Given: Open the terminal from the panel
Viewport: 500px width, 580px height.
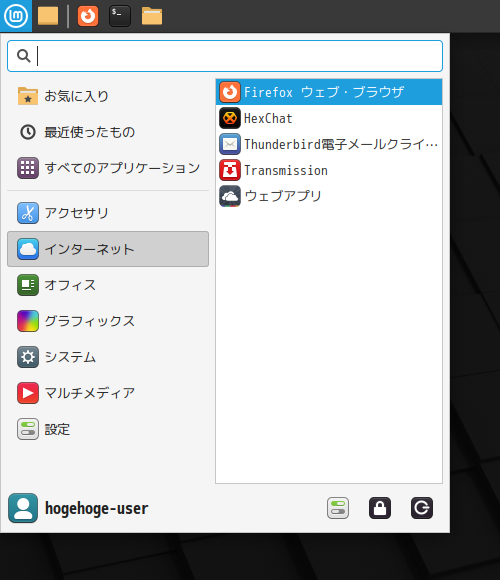Looking at the screenshot, I should pyautogui.click(x=120, y=16).
